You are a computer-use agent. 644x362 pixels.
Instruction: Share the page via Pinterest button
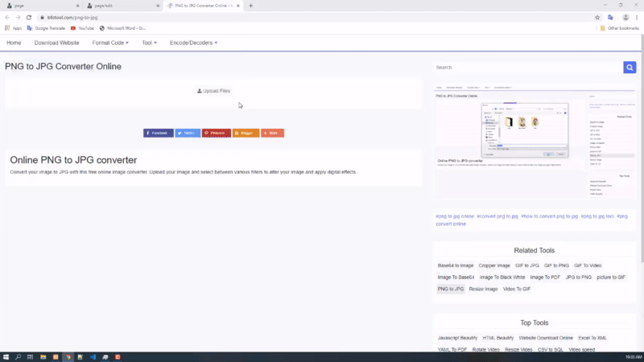pyautogui.click(x=216, y=133)
